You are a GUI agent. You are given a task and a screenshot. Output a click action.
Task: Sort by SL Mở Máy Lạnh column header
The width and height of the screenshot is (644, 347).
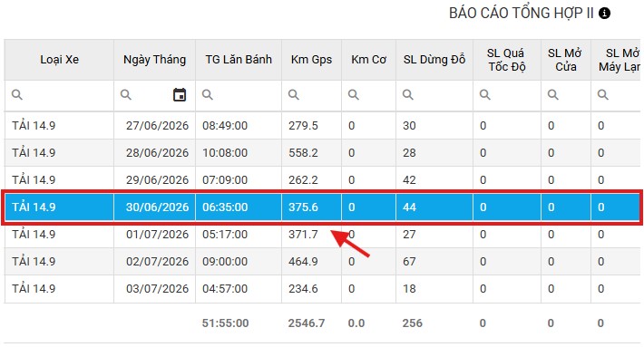(617, 60)
